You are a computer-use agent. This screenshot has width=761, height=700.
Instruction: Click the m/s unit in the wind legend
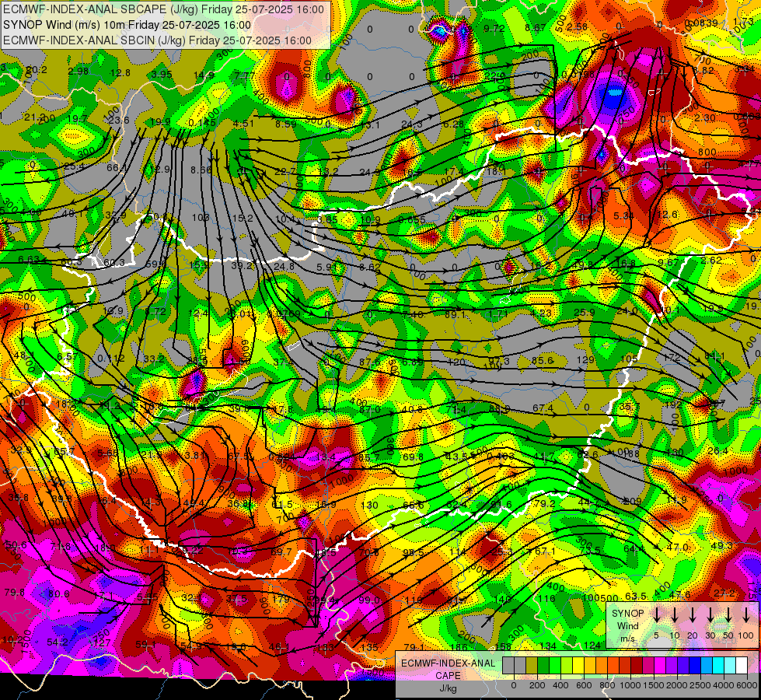tap(627, 639)
